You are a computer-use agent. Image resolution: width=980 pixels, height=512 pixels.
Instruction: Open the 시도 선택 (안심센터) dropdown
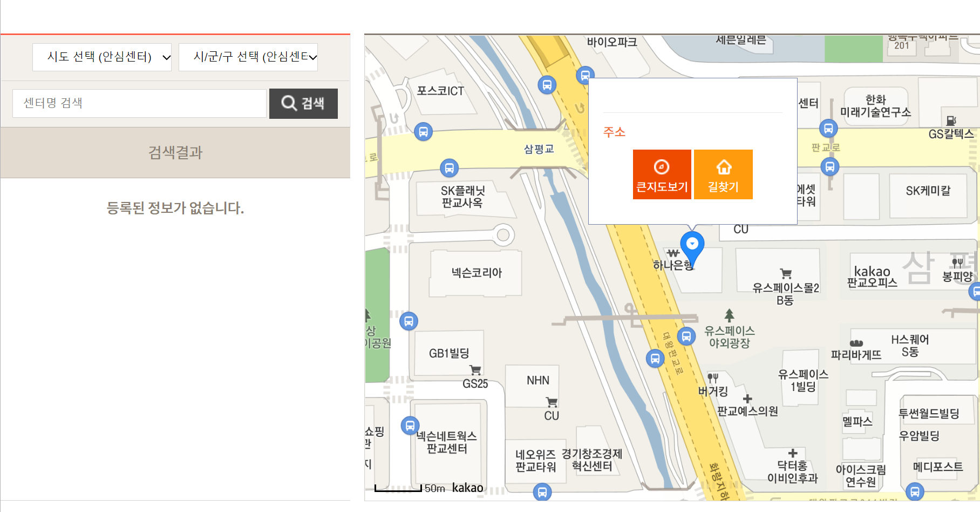click(102, 57)
